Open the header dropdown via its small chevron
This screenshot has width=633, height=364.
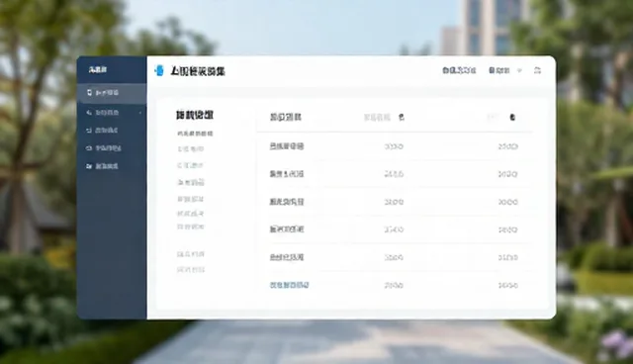(x=519, y=70)
